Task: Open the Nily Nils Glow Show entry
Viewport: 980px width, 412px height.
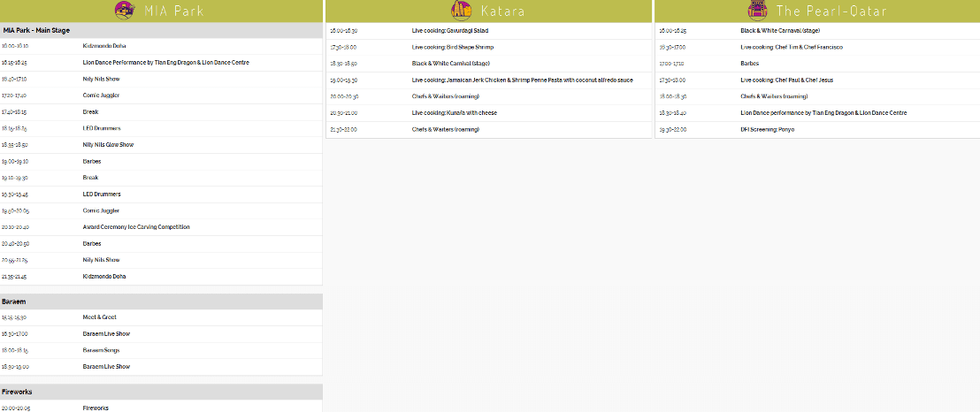Action: 108,145
